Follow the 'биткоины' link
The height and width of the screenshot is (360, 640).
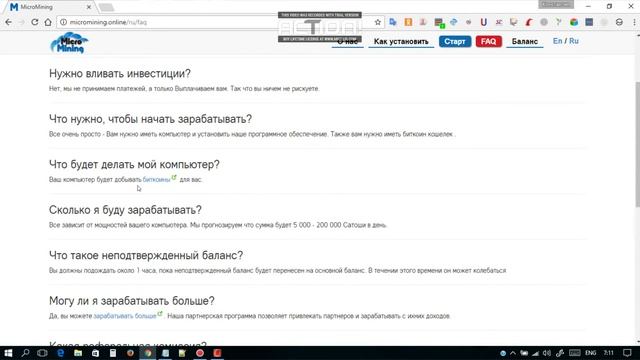coord(156,180)
